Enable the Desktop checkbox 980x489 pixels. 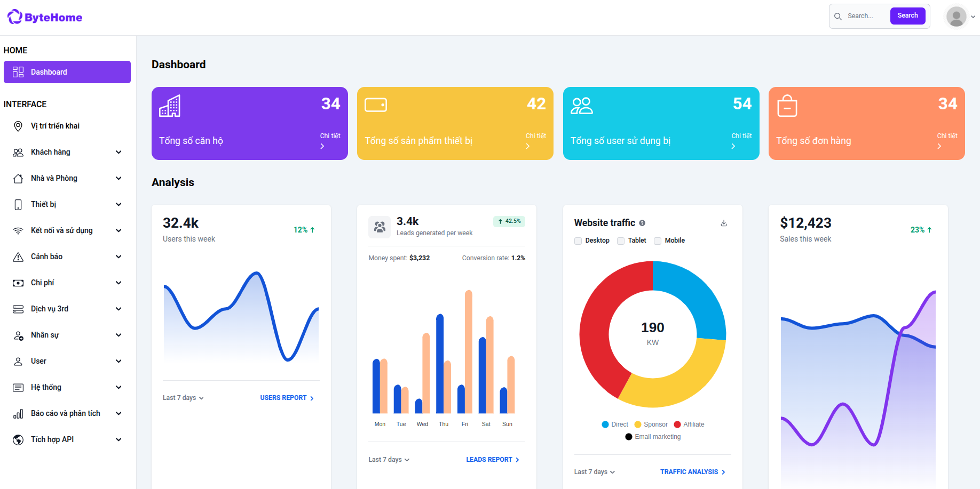tap(578, 241)
